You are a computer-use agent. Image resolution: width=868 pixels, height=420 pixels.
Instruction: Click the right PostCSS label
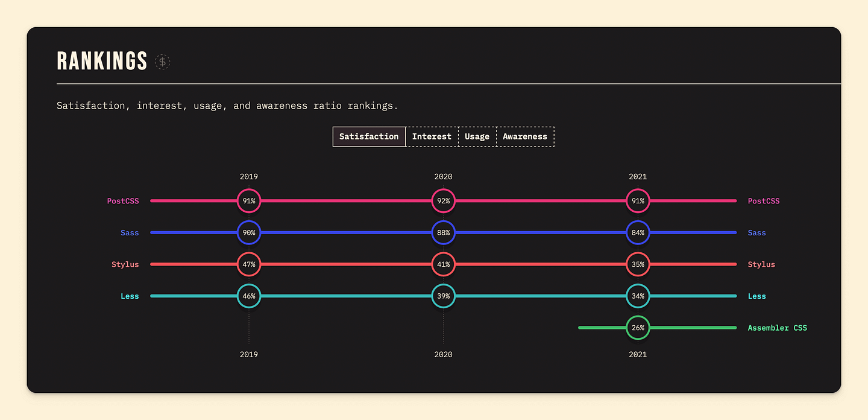(x=764, y=201)
